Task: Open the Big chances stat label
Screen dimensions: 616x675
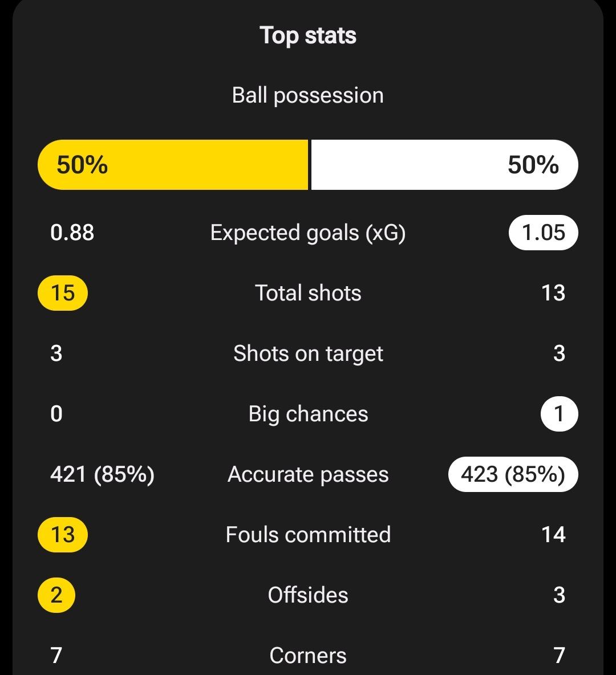Action: click(x=308, y=414)
